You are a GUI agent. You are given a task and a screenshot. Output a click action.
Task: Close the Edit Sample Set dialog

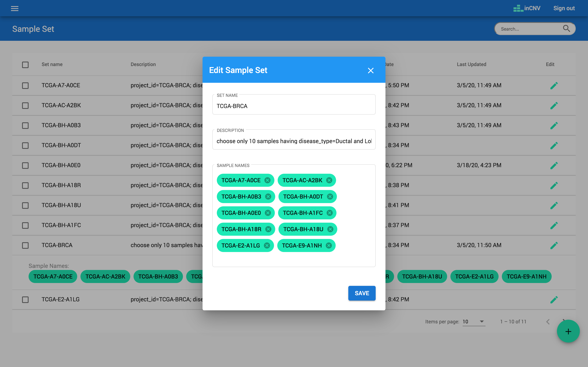[370, 70]
